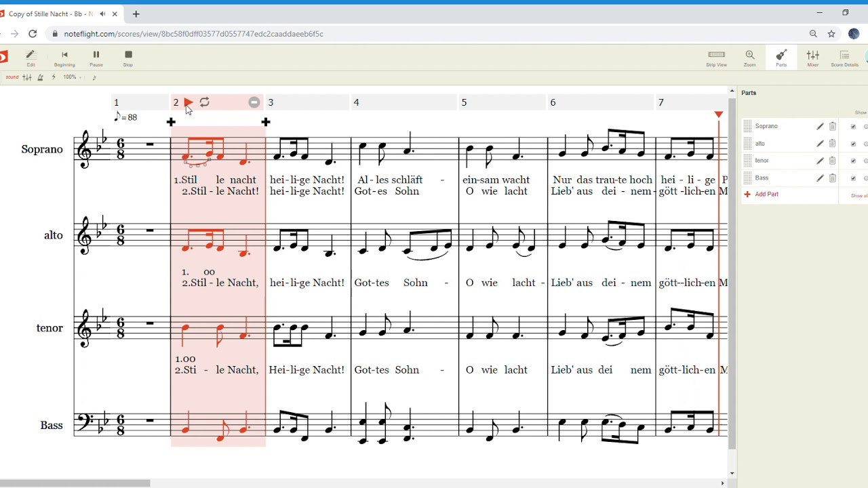Open the Score Details panel

point(845,58)
